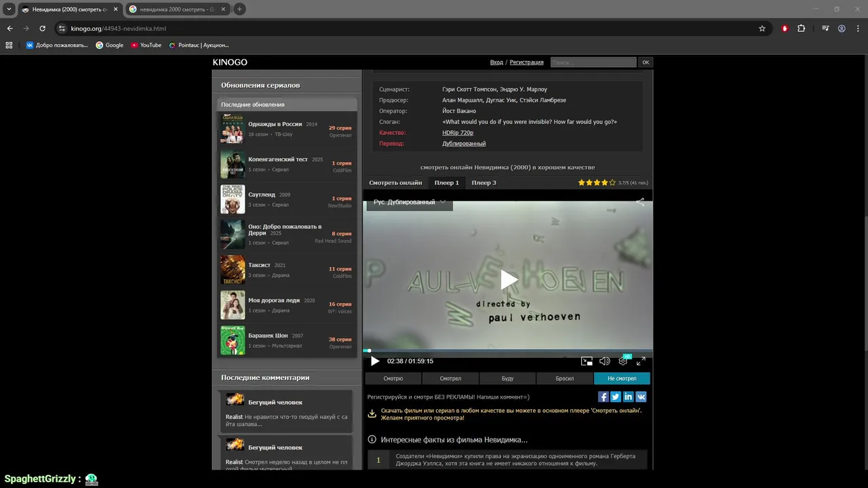This screenshot has height=488, width=868.
Task: Switch to the Плеер 1 tab
Action: coord(447,183)
